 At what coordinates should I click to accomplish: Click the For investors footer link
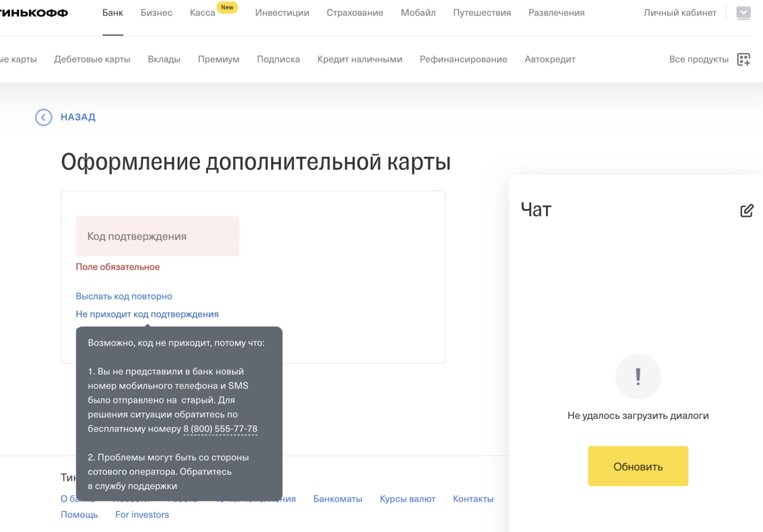click(x=142, y=514)
